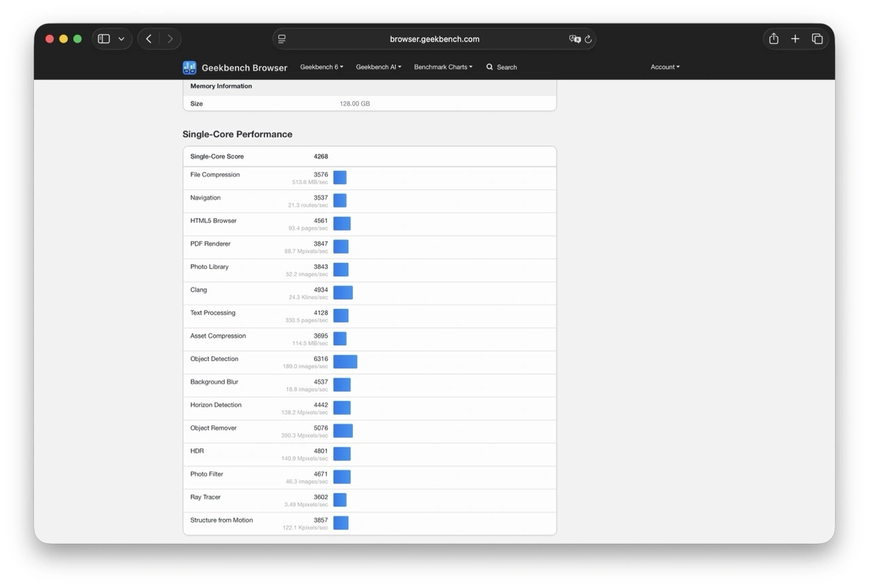Image resolution: width=869 pixels, height=588 pixels.
Task: Click the green full-screen window button
Action: click(x=77, y=39)
